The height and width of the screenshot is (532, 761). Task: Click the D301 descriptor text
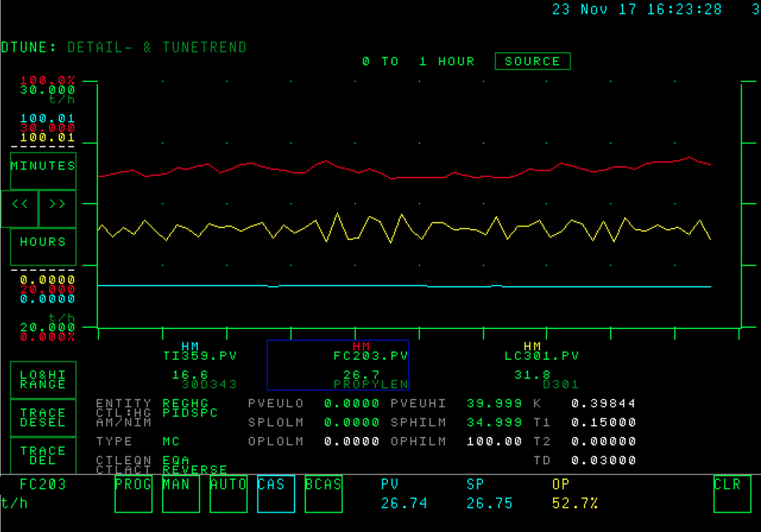(x=560, y=384)
